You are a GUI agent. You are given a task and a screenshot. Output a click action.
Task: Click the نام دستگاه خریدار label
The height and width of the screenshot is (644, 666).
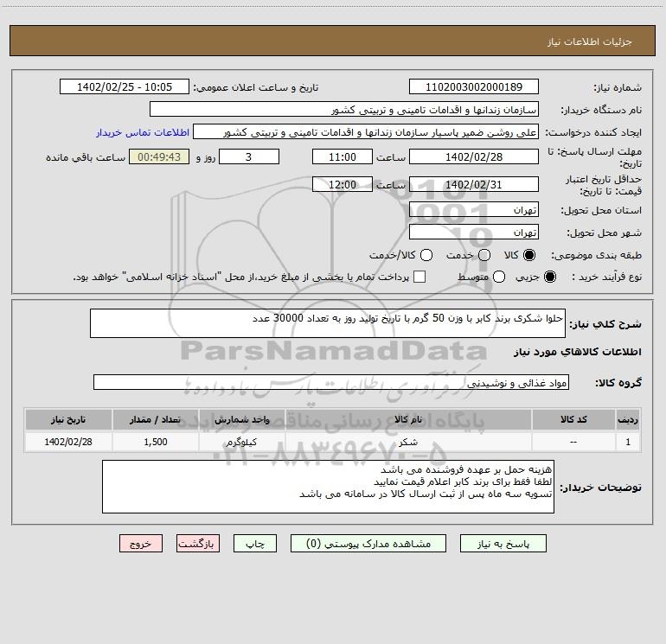601,110
